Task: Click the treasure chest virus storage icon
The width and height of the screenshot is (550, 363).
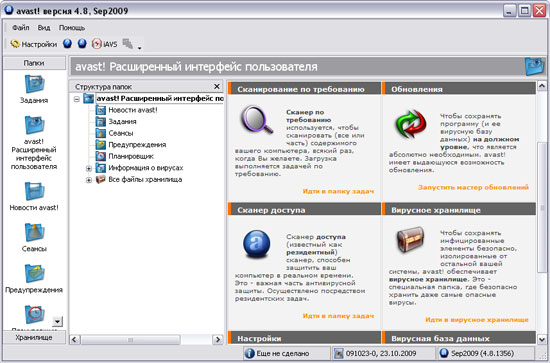Action: [x=410, y=240]
